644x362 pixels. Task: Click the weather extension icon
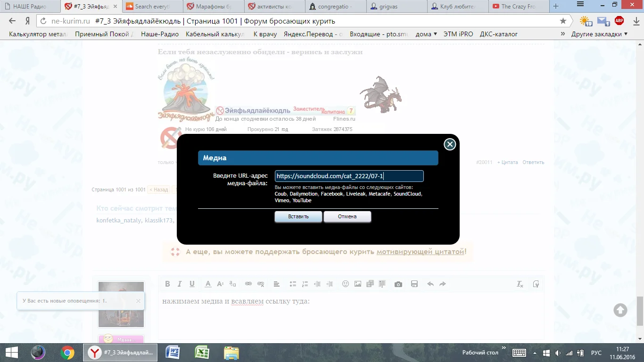(x=586, y=21)
